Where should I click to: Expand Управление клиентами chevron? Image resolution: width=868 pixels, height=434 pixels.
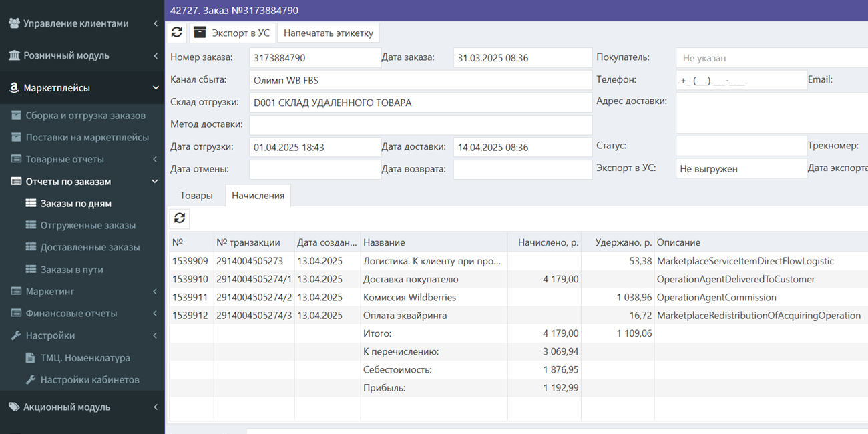click(156, 23)
